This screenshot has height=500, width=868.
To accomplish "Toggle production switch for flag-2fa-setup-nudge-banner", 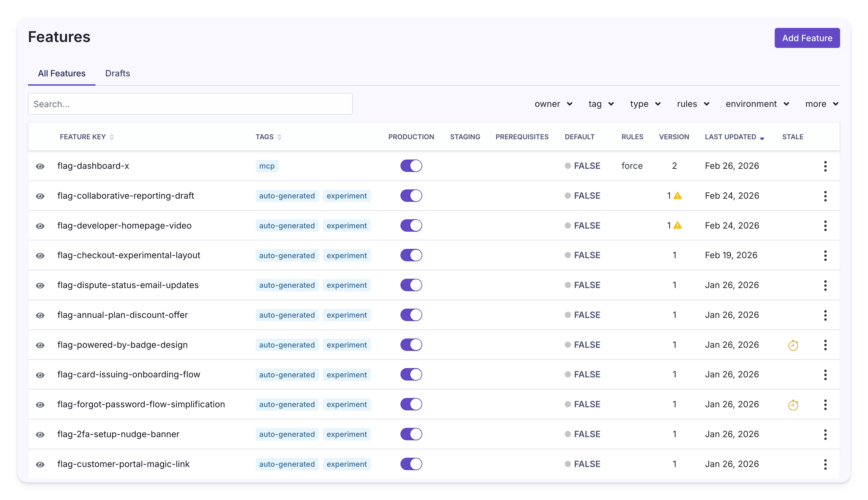I will pos(411,434).
